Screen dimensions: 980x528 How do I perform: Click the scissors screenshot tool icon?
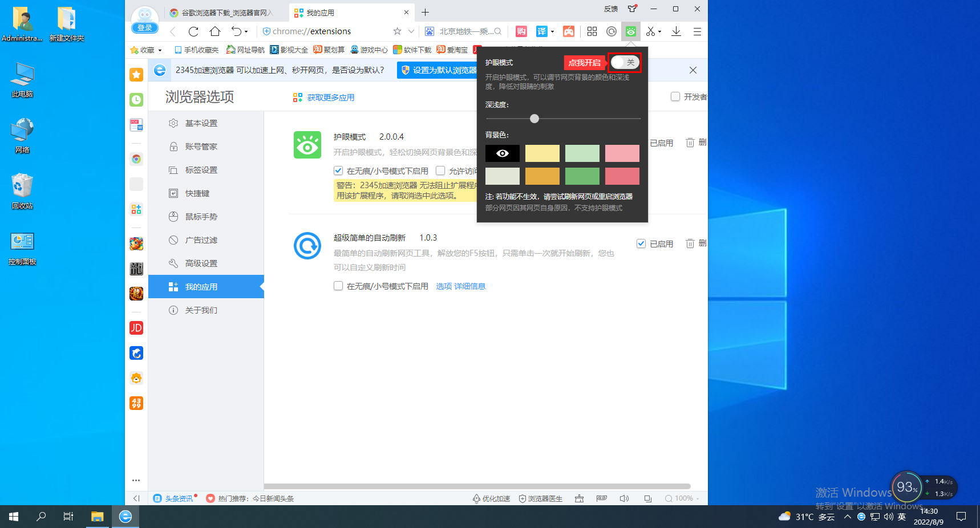tap(650, 31)
